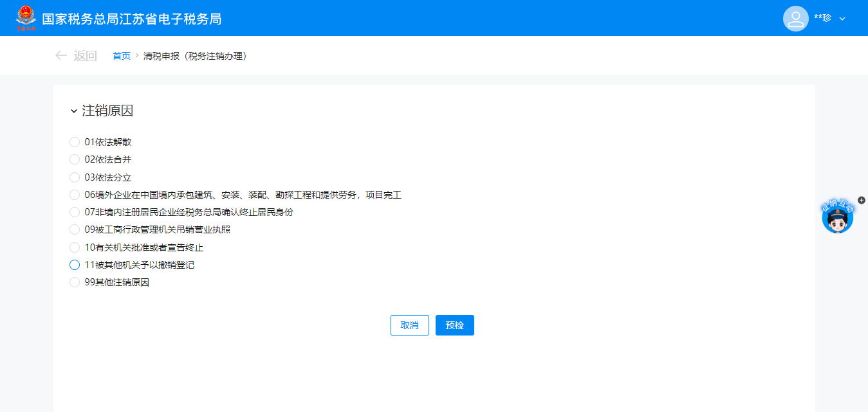Collapse the 注销原因 section chevron
The image size is (868, 412).
pyautogui.click(x=73, y=111)
